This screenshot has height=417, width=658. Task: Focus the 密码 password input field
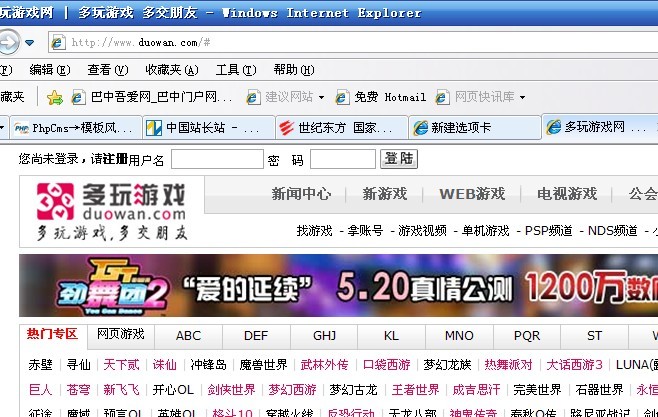click(x=343, y=159)
